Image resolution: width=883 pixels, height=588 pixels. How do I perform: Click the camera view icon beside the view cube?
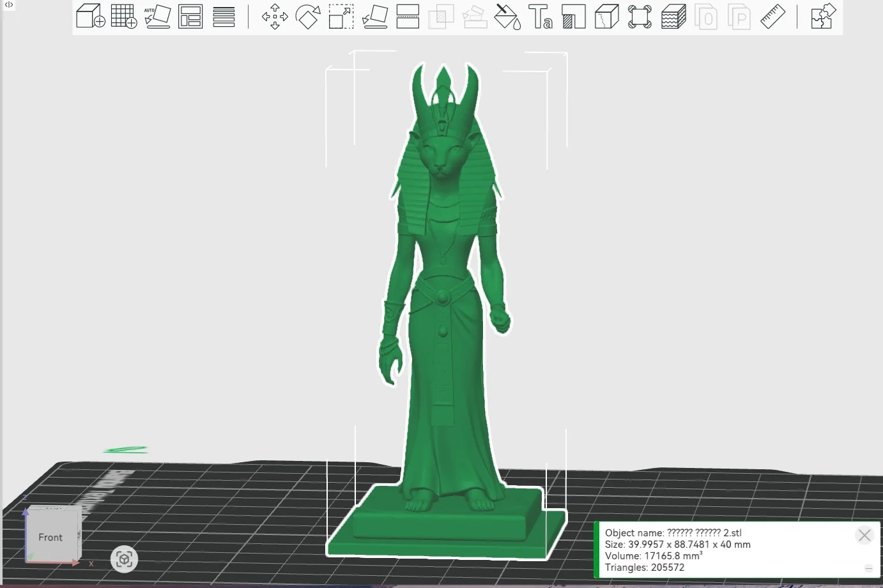pos(124,559)
